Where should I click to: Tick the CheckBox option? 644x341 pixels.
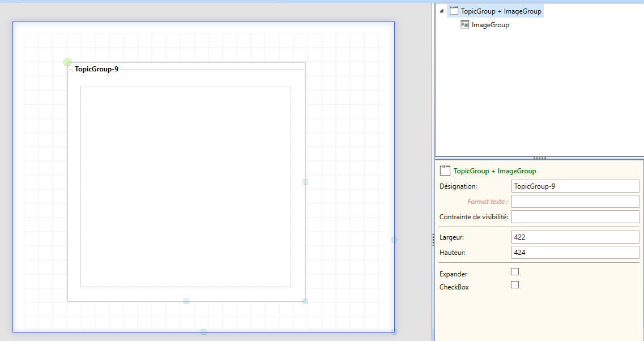pyautogui.click(x=515, y=285)
